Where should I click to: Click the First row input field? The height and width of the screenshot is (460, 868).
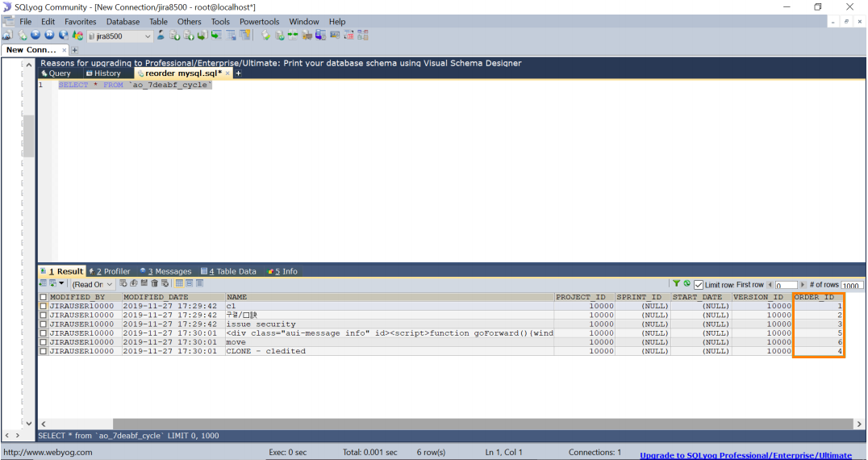[786, 285]
